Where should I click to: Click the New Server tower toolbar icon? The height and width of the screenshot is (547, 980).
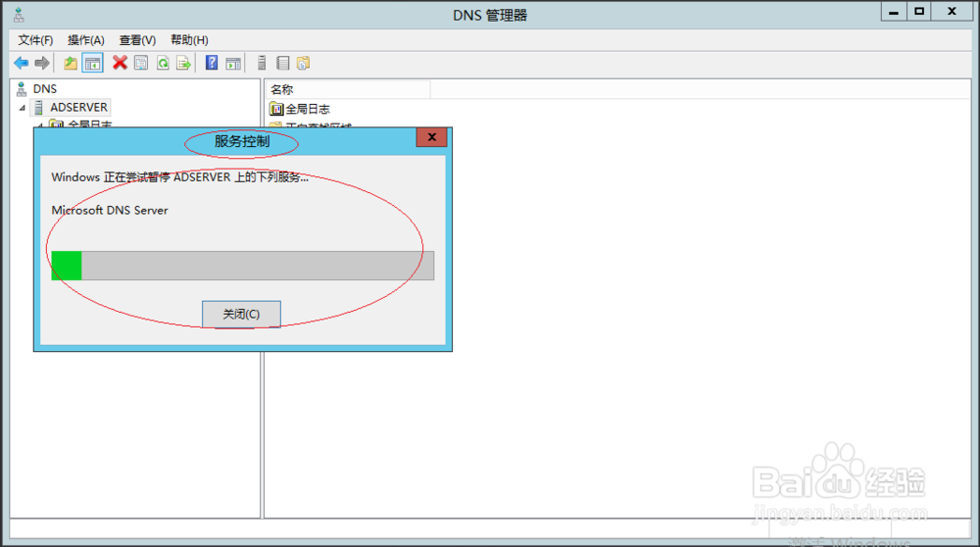(x=262, y=63)
